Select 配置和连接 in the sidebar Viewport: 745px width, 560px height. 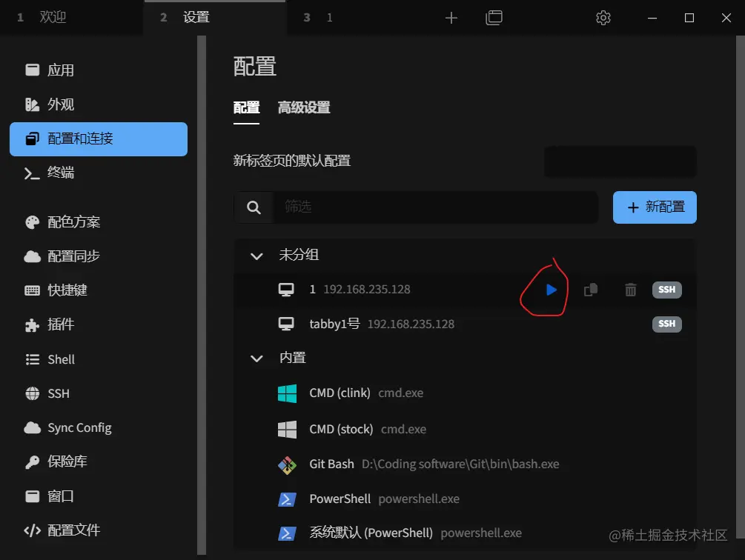tap(99, 139)
